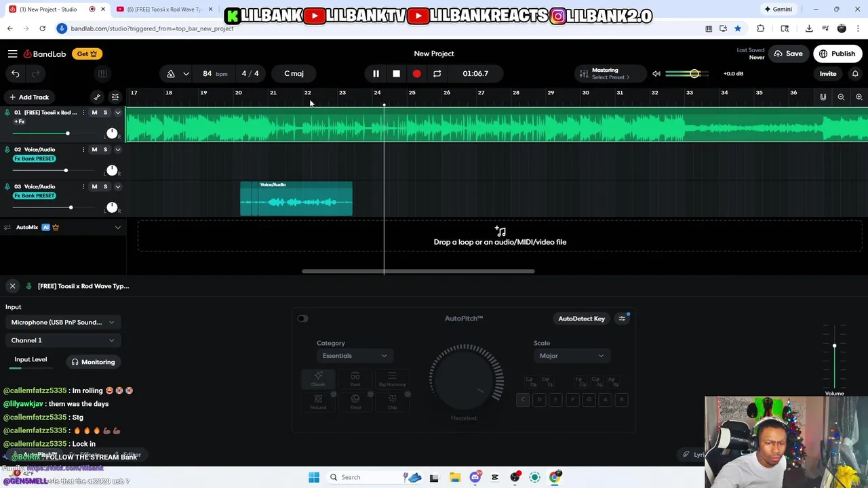Solo track 02 Voice/Audio
868x488 pixels.
tap(105, 149)
